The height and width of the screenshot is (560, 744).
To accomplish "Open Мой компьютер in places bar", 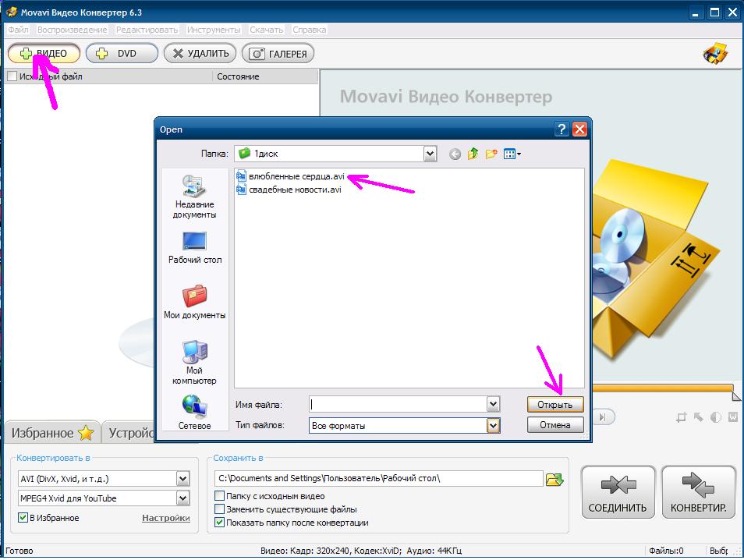I will (x=194, y=362).
